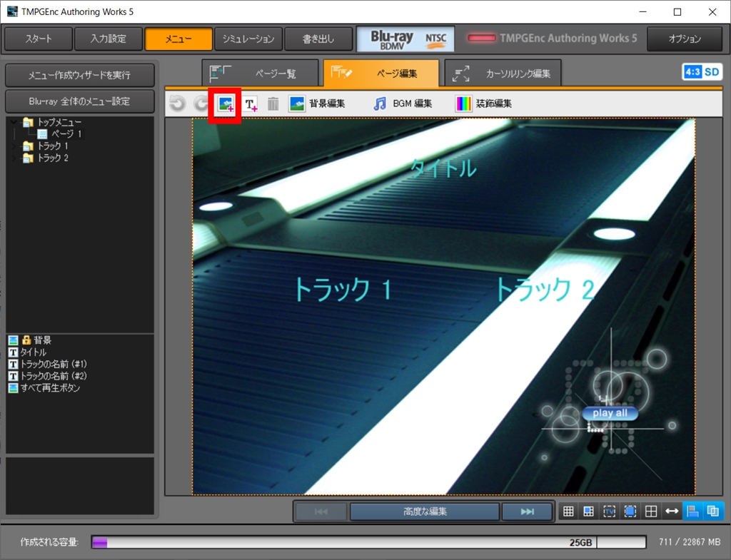
Task: Click the 4:3 SD aspect indicator
Action: pyautogui.click(x=702, y=72)
